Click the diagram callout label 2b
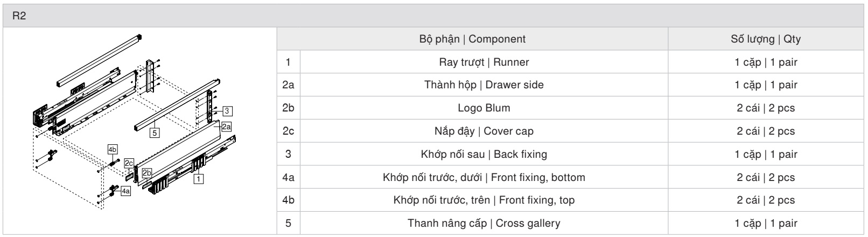The width and height of the screenshot is (868, 237). pyautogui.click(x=147, y=173)
